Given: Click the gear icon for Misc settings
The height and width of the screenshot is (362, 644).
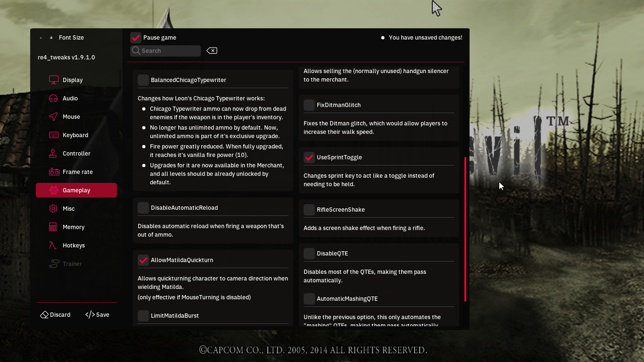Looking at the screenshot, I should pyautogui.click(x=54, y=209).
